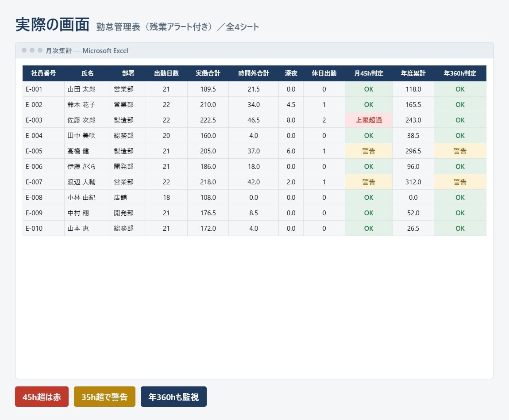Image resolution: width=509 pixels, height=420 pixels.
Task: Select the name cell 山本 恵
Action: coord(88,228)
